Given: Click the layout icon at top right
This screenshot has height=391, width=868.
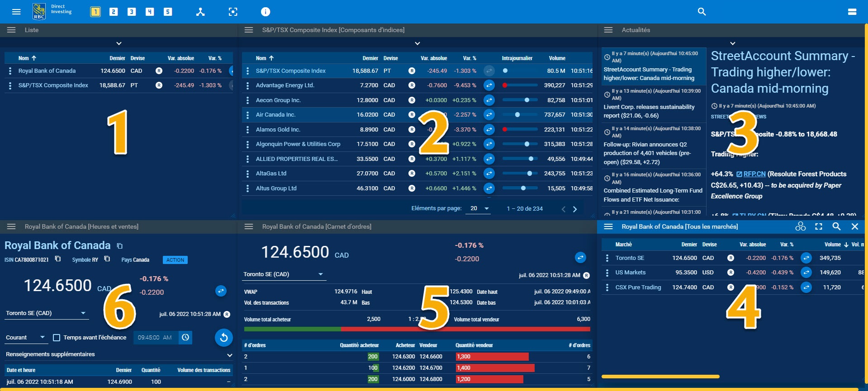Looking at the screenshot, I should (x=852, y=12).
